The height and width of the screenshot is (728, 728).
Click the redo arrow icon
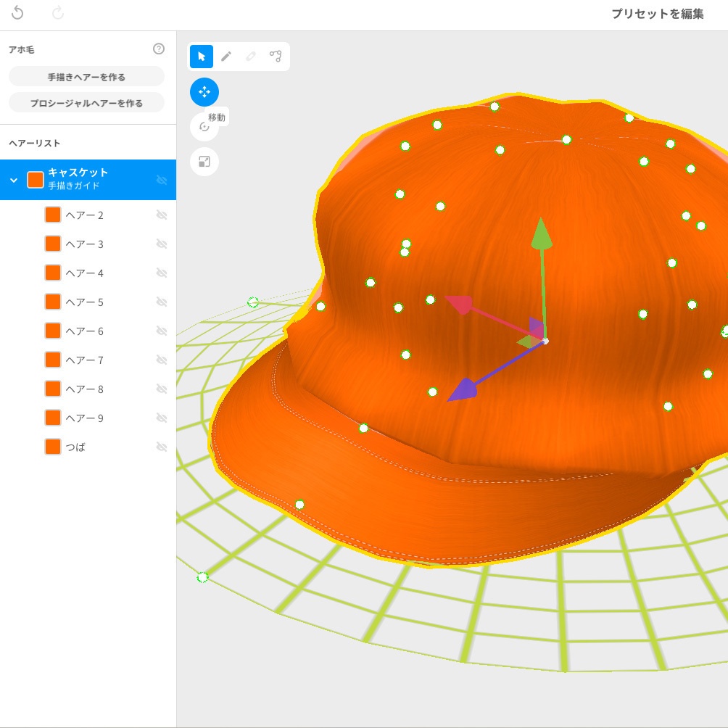58,12
